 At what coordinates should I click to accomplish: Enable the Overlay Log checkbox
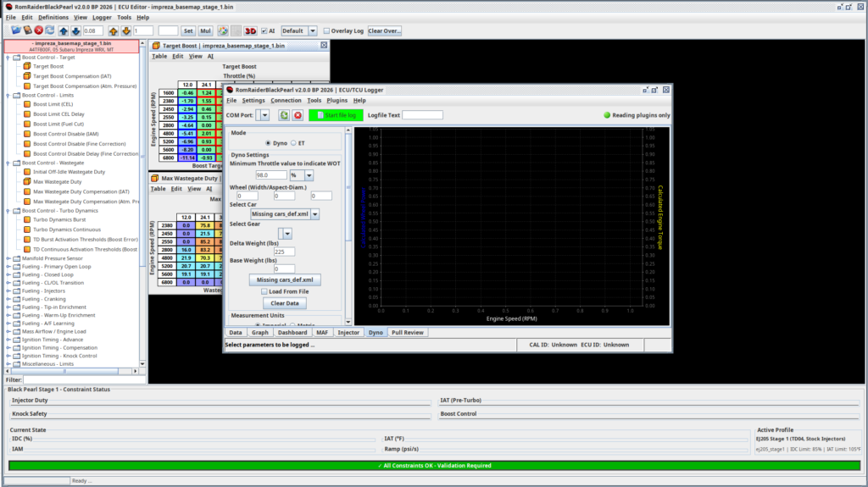(x=327, y=30)
